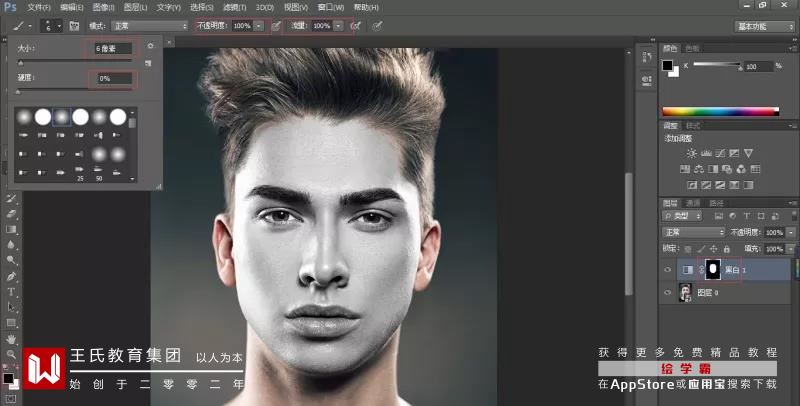Image resolution: width=800 pixels, height=406 pixels.
Task: Select the Blur tool droplet icon
Action: (11, 245)
